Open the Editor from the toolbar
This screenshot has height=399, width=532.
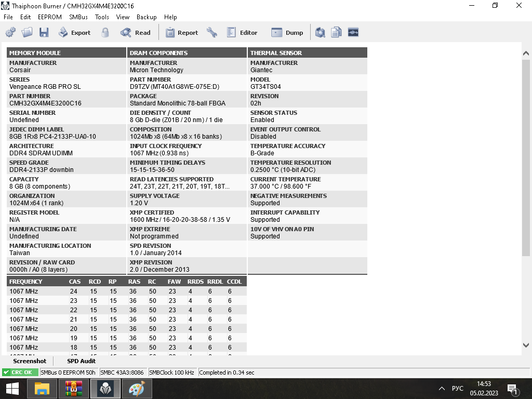[x=242, y=32]
